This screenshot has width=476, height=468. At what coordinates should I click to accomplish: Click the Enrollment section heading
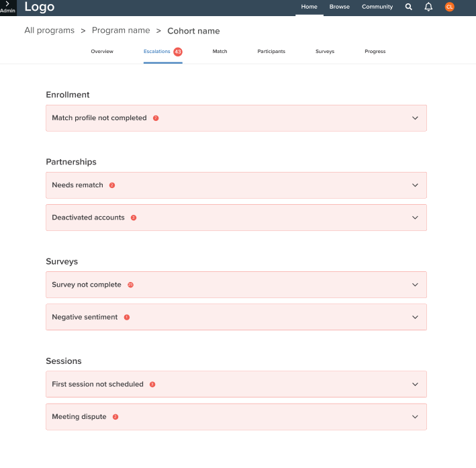point(68,95)
